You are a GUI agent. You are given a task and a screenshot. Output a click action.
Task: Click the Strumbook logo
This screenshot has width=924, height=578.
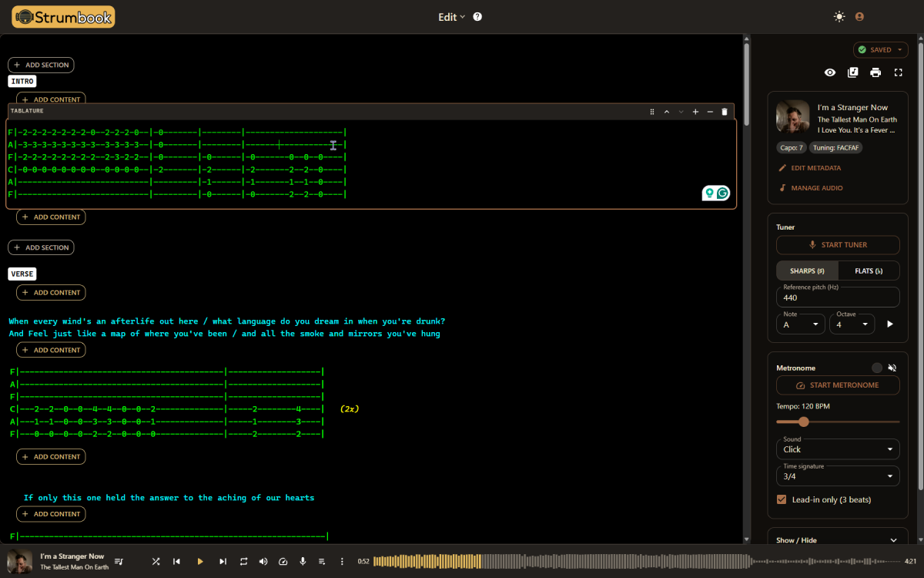63,16
